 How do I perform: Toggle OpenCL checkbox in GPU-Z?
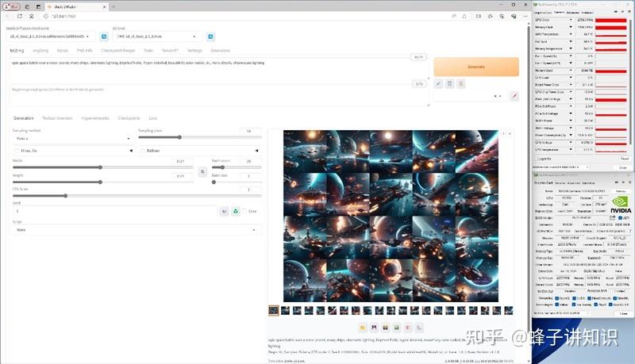coord(557,298)
